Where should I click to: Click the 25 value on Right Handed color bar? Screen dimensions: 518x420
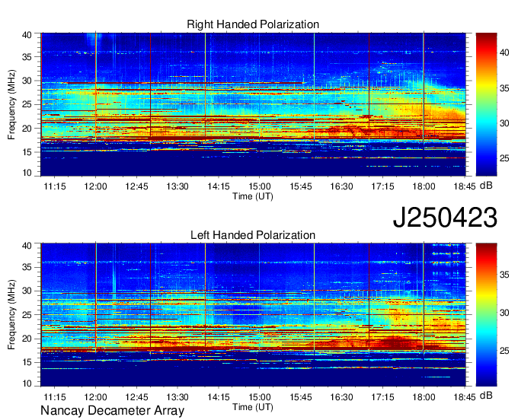tap(504, 158)
